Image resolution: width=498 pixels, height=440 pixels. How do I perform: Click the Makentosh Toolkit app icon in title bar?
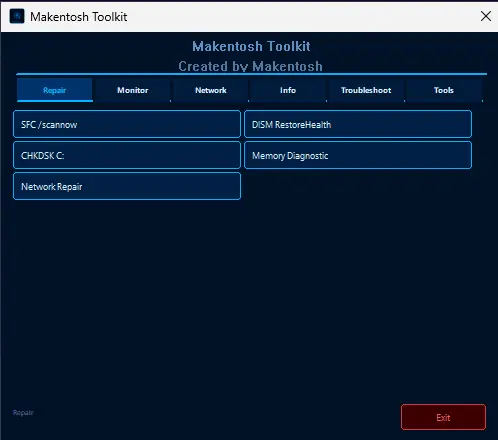point(17,16)
